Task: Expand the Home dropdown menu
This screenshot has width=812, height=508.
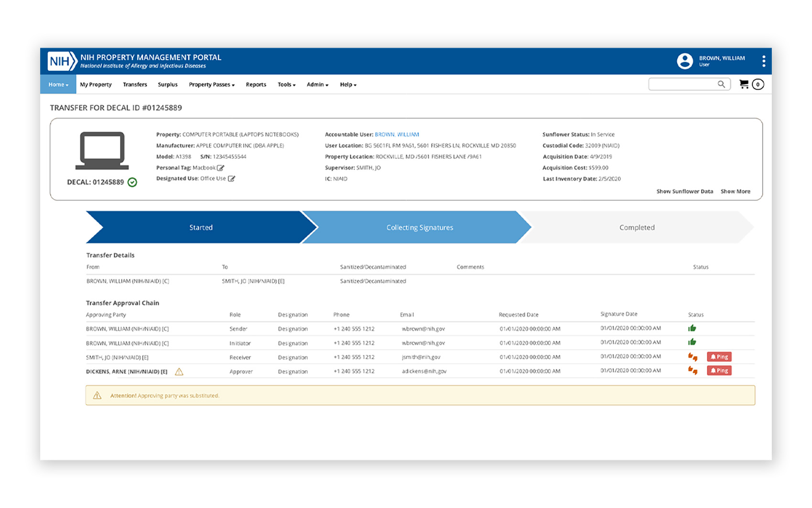Action: (x=58, y=85)
